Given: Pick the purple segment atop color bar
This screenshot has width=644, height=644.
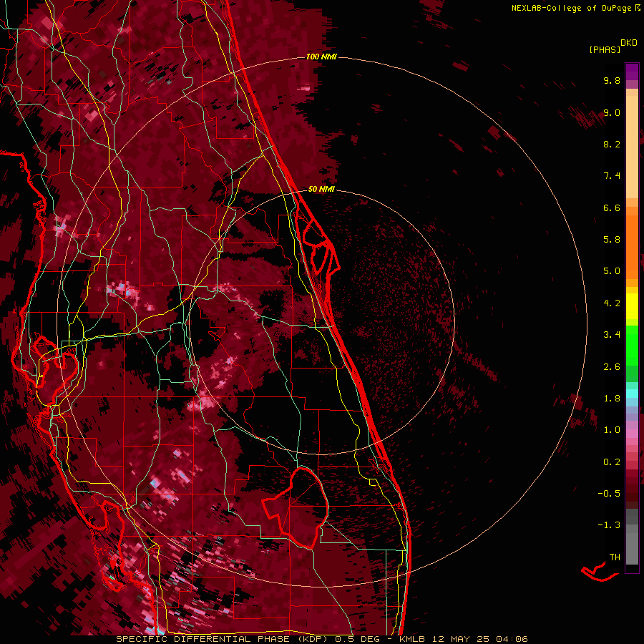Looking at the screenshot, I should pos(632,72).
